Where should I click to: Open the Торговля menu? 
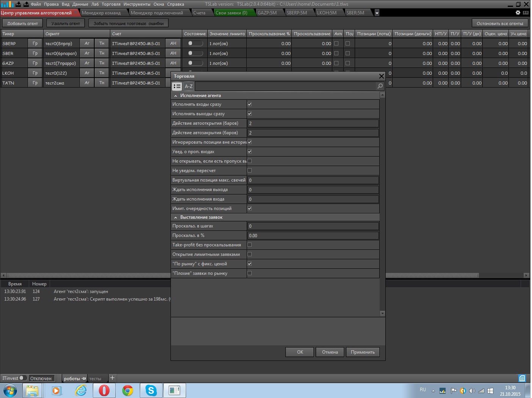[x=111, y=4]
